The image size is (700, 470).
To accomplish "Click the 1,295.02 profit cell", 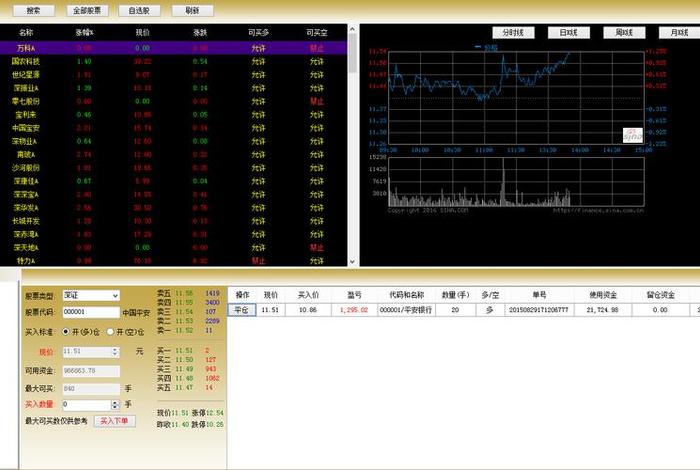I will [x=354, y=310].
